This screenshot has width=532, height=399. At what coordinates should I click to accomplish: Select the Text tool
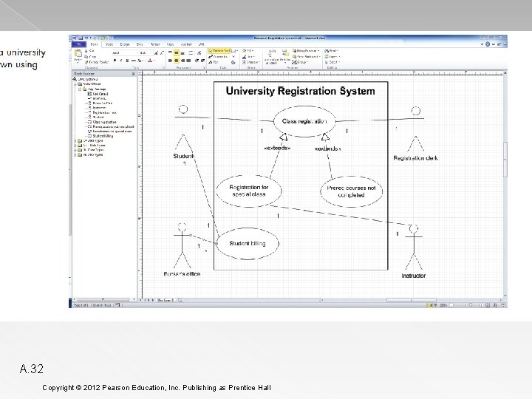[214, 62]
